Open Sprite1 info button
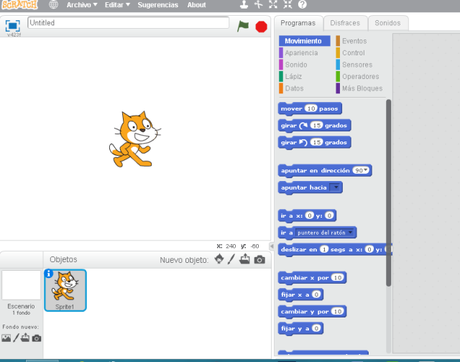The width and height of the screenshot is (460, 362). 49,273
